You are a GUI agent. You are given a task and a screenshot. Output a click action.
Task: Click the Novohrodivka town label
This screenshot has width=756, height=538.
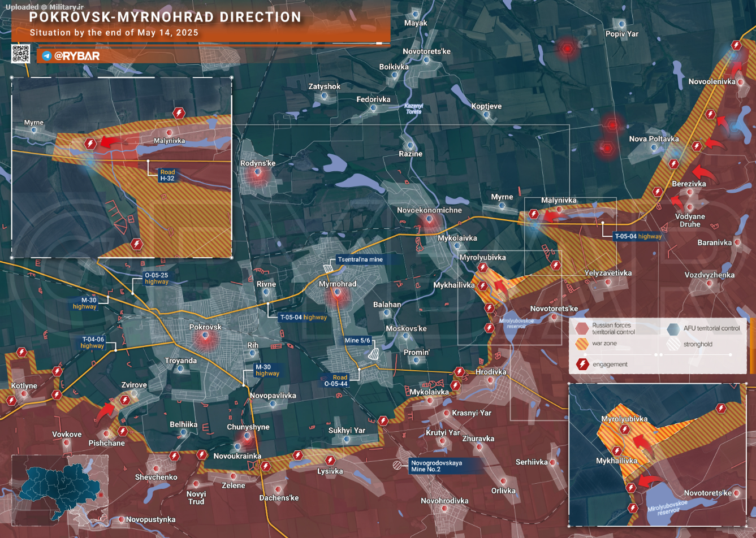click(445, 501)
